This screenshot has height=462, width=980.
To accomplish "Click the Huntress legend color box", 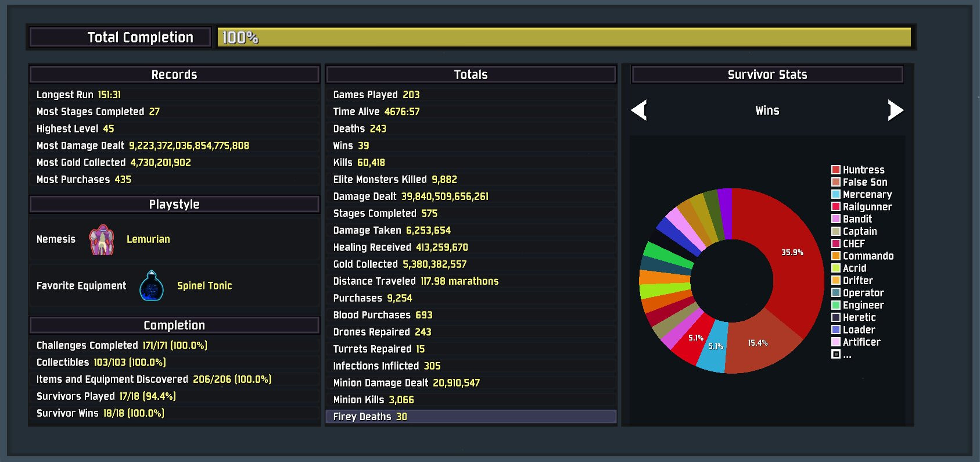I will pyautogui.click(x=836, y=170).
